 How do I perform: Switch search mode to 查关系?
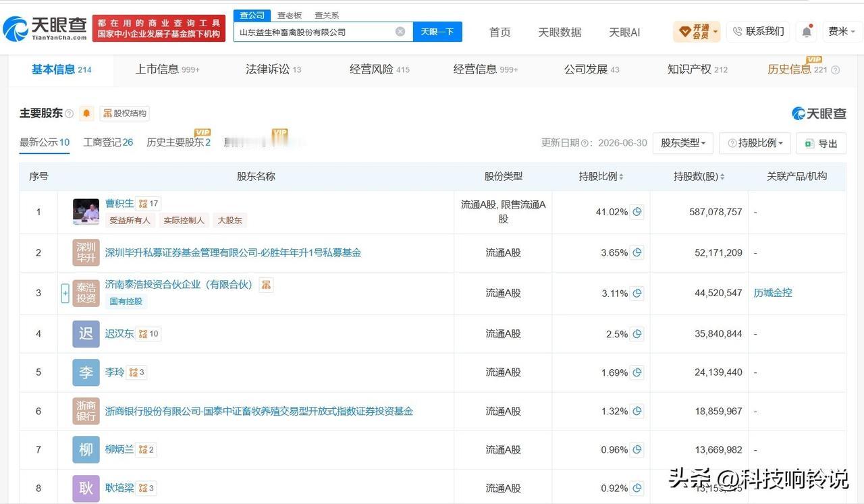[x=327, y=15]
